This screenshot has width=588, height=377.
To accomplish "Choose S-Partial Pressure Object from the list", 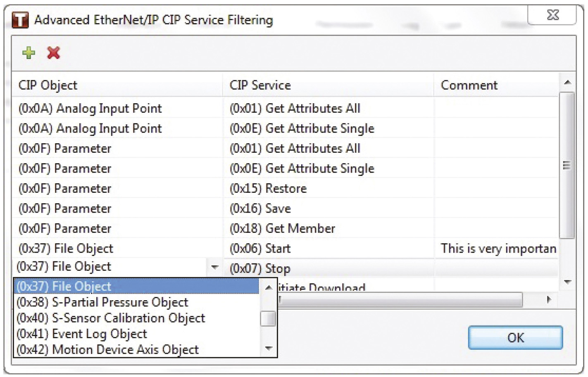I will (102, 302).
